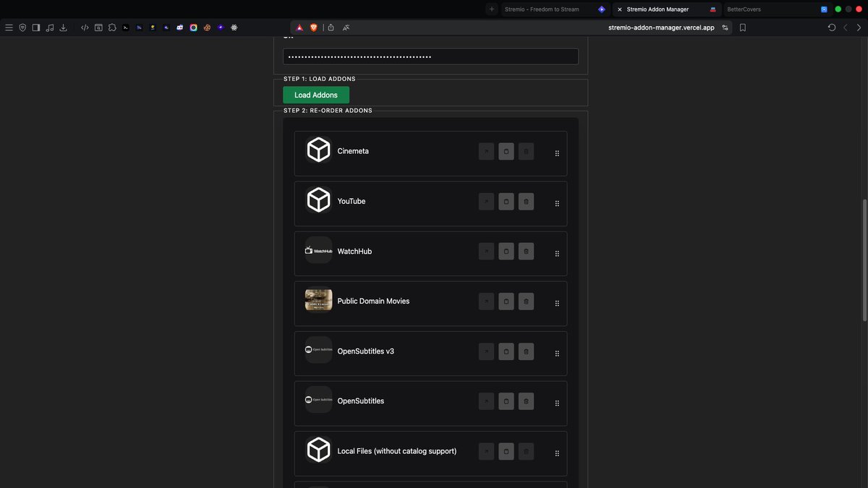The height and width of the screenshot is (488, 868).
Task: Click the open-link icon for YouTube addon
Action: pyautogui.click(x=486, y=201)
